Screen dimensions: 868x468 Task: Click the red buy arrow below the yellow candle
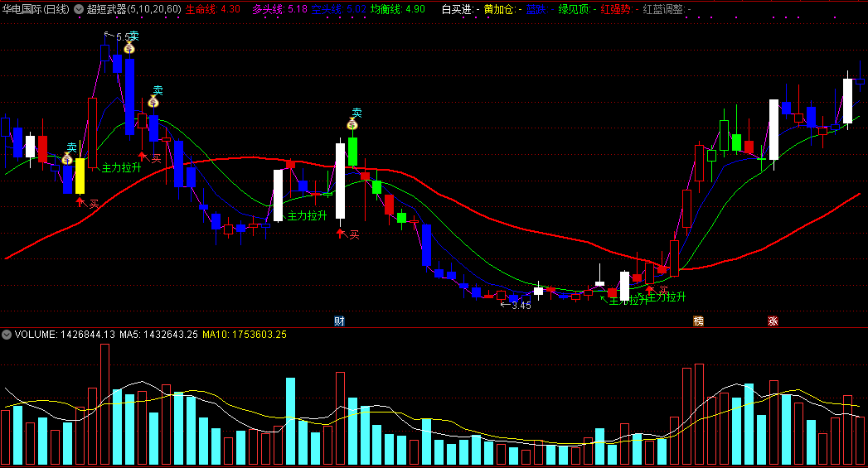pyautogui.click(x=80, y=202)
